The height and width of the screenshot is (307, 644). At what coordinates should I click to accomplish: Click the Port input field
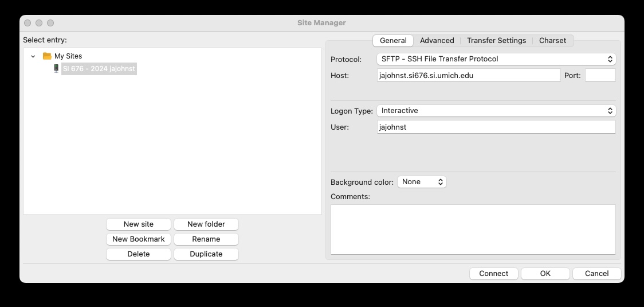point(600,75)
